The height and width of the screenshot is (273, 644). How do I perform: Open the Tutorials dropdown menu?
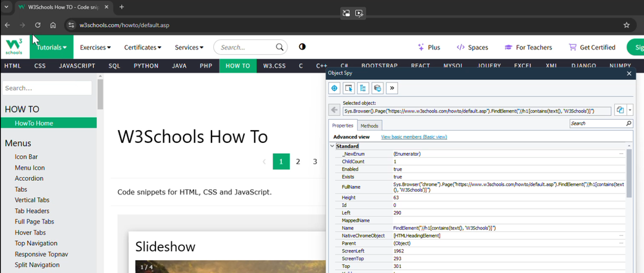pyautogui.click(x=52, y=47)
